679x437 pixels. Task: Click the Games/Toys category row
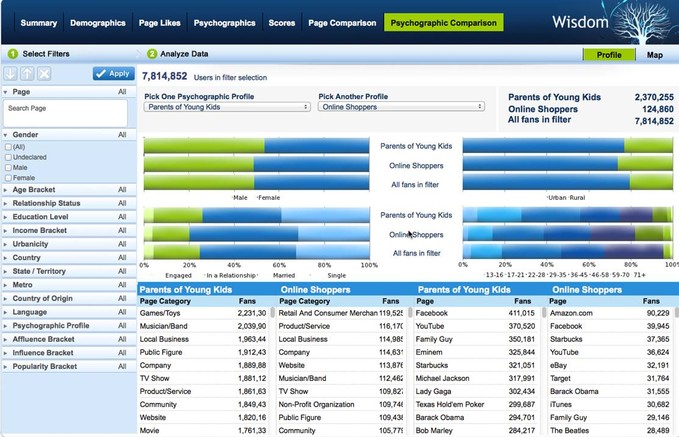[x=203, y=313]
